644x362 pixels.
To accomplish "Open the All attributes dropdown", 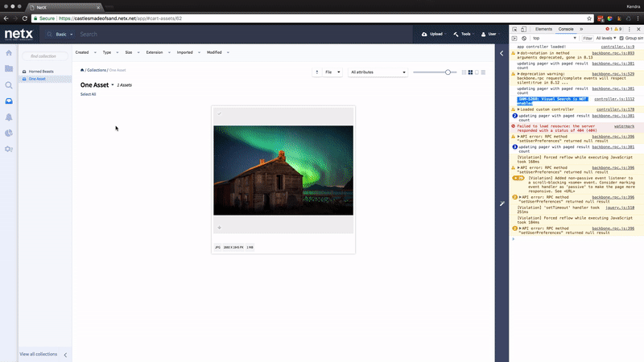I will click(376, 72).
